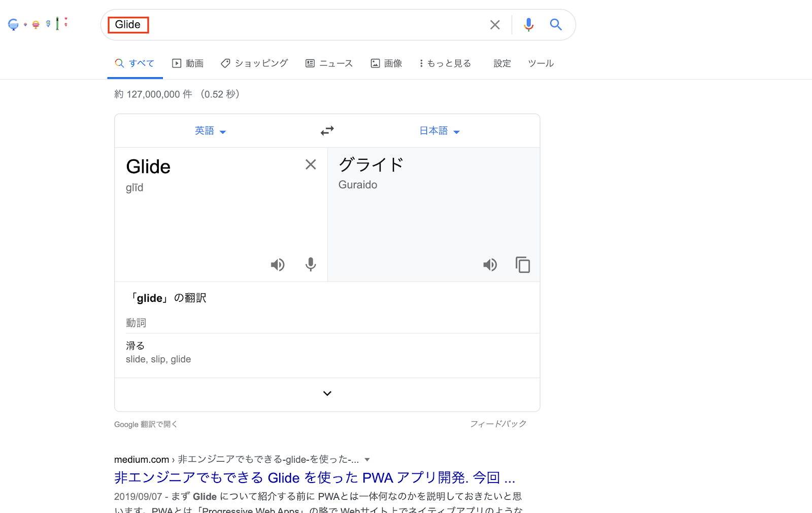Click the 動詞 part-of-speech label
Screen dimensions: 812x513
pos(136,323)
